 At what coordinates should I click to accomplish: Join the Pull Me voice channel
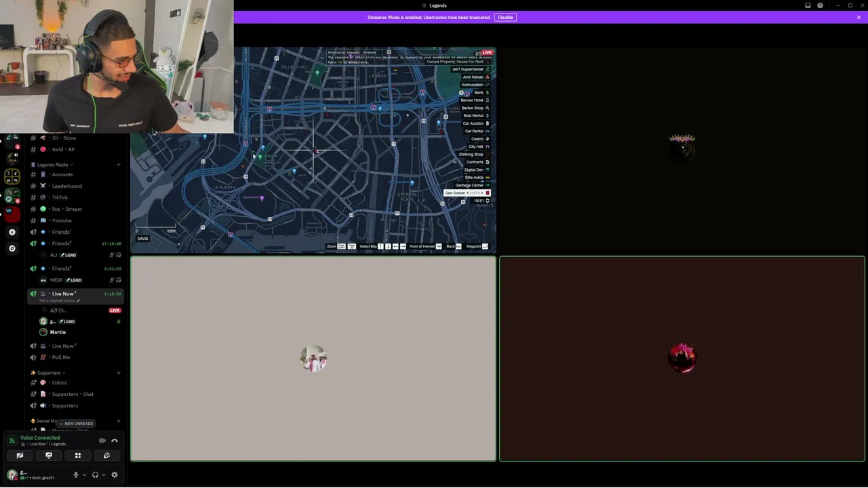click(x=75, y=357)
